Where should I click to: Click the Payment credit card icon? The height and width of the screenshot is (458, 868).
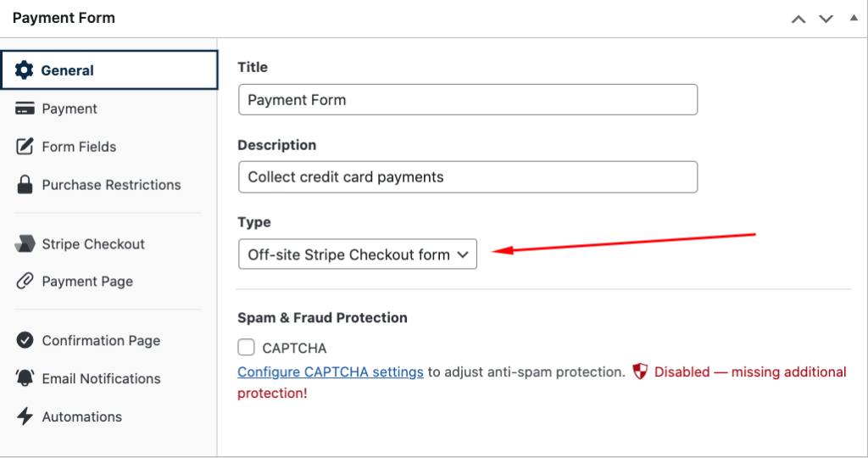(25, 109)
